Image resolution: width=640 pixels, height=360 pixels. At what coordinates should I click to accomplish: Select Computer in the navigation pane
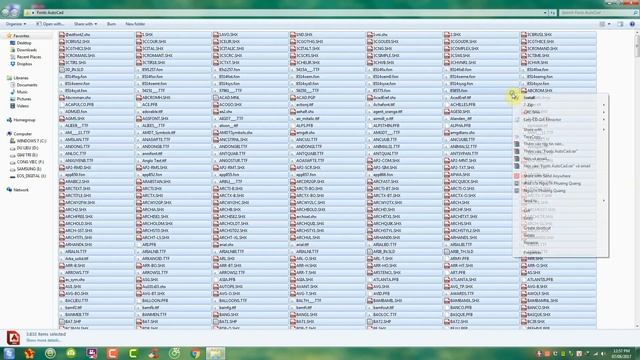[22, 134]
